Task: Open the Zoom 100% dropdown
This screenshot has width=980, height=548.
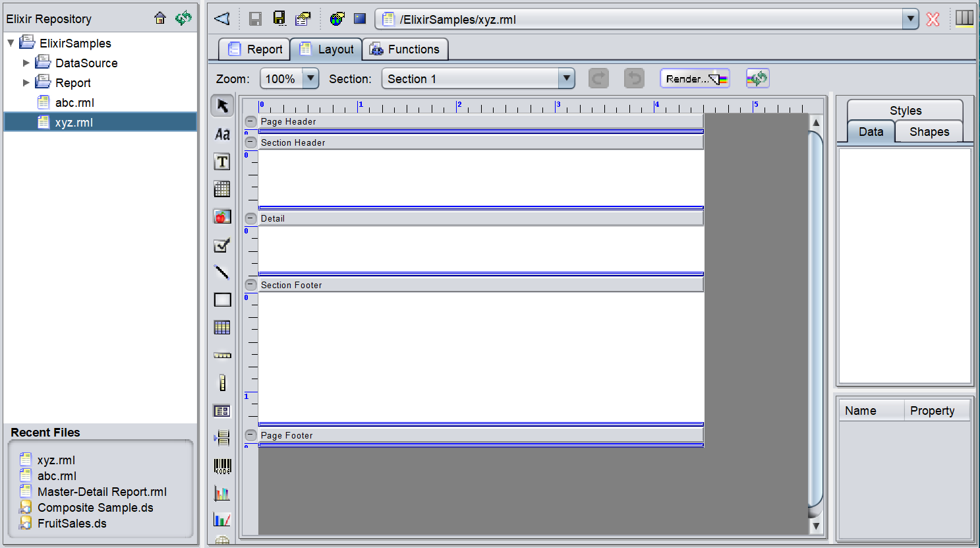Action: (310, 78)
